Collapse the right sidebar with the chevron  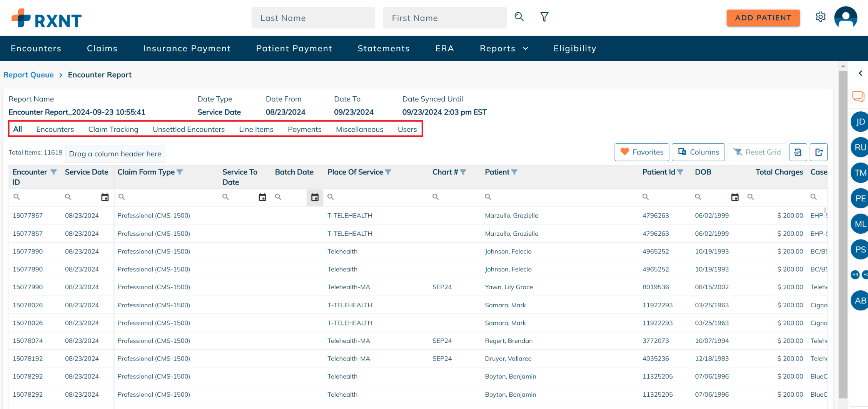tap(860, 73)
